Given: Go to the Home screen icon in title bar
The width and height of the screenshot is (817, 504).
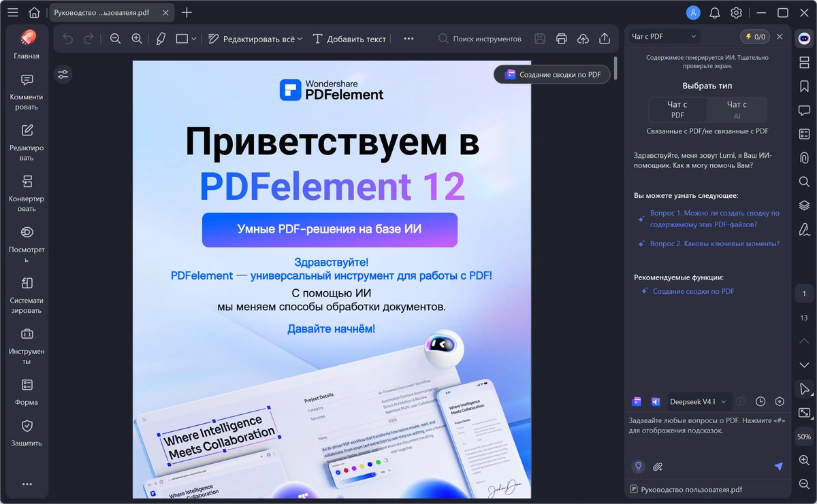Looking at the screenshot, I should (34, 12).
